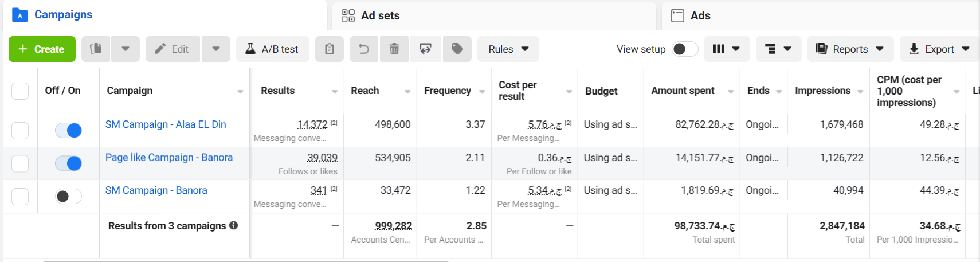Open SM Campaign - Alaa EL Din link
Viewport: 980px width, 262px height.
[x=166, y=124]
